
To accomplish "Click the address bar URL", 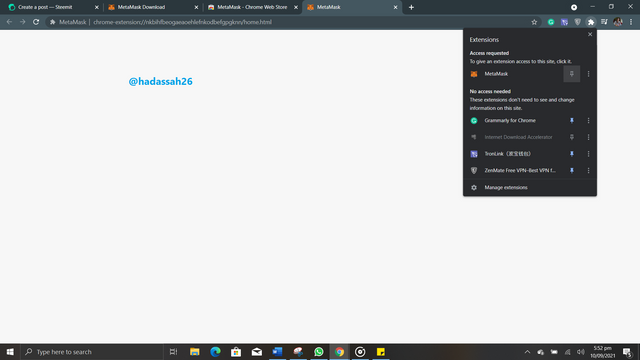I will point(182,22).
